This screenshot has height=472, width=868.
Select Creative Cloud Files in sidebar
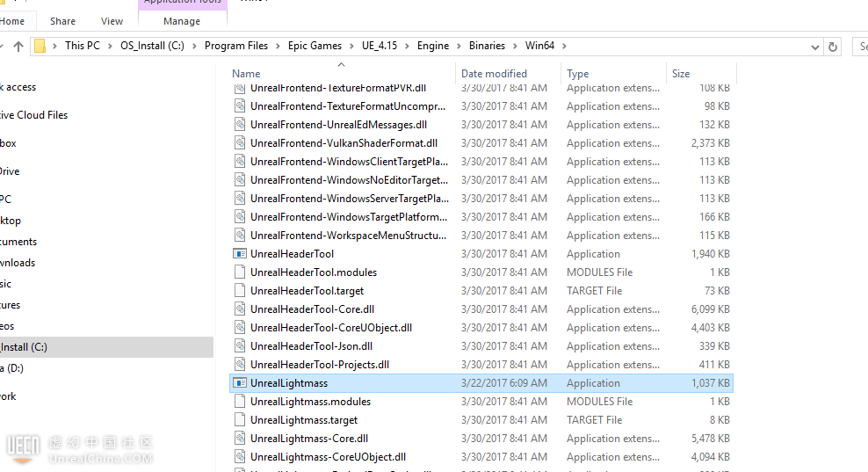pyautogui.click(x=33, y=114)
